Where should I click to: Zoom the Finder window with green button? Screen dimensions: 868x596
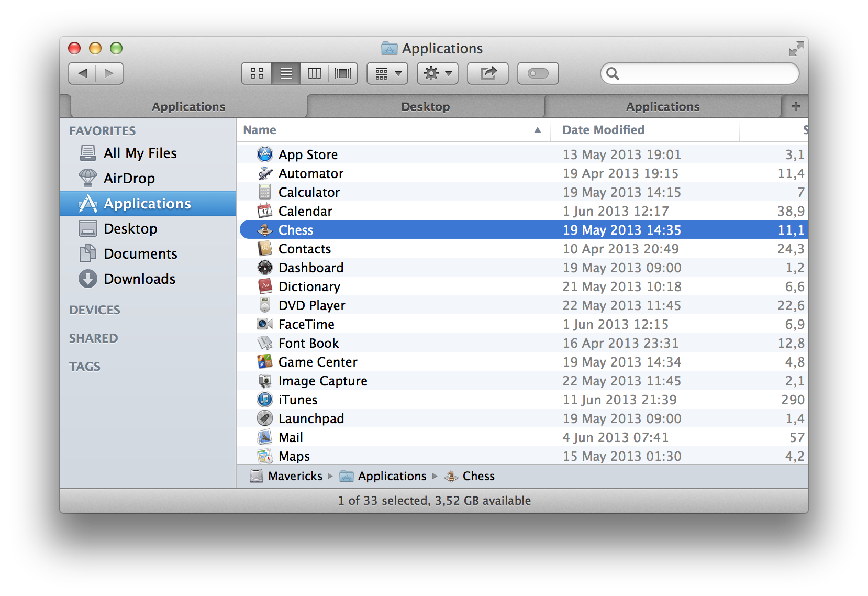pyautogui.click(x=116, y=48)
